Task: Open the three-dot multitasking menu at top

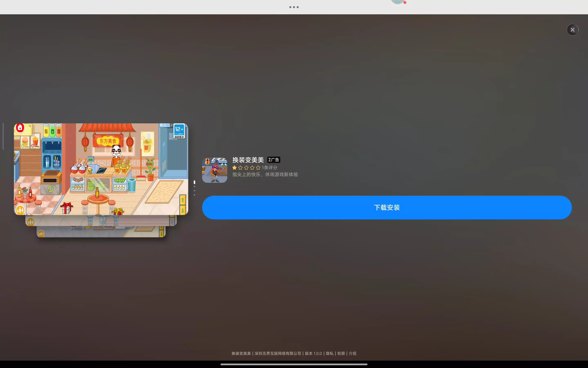Action: 294,7
